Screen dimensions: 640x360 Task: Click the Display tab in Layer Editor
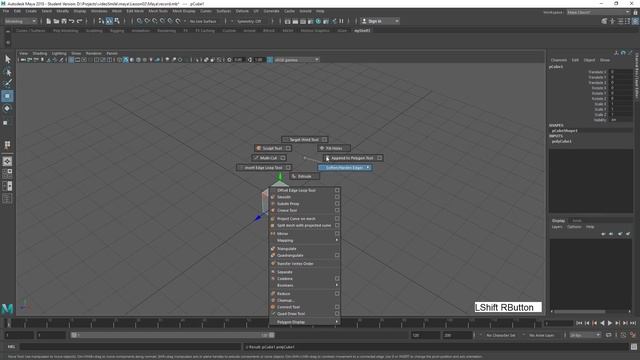tap(558, 220)
